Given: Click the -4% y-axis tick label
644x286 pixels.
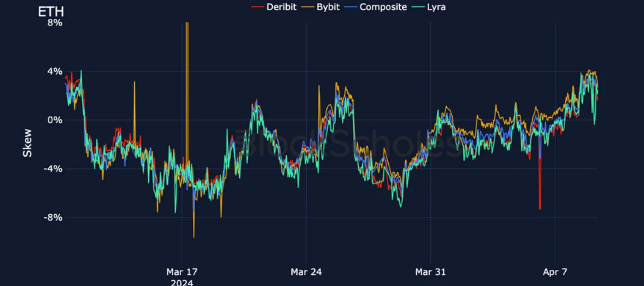Looking at the screenshot, I should coord(53,168).
